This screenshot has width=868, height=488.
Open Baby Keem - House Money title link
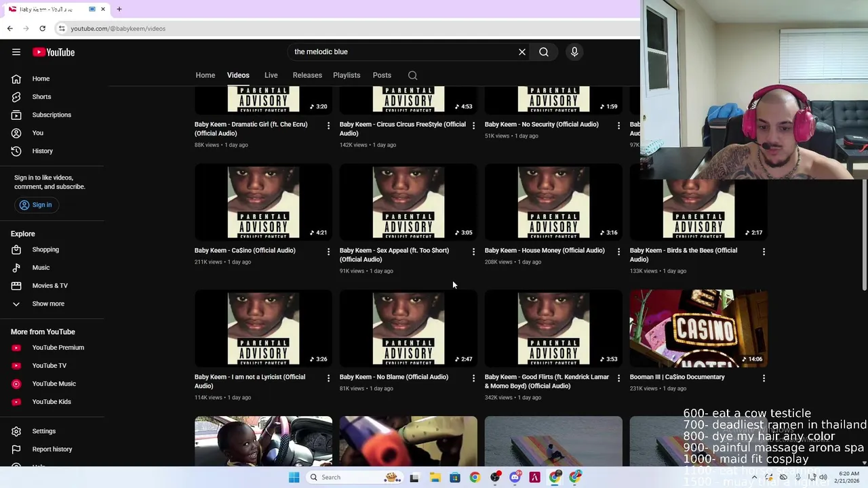pos(545,250)
